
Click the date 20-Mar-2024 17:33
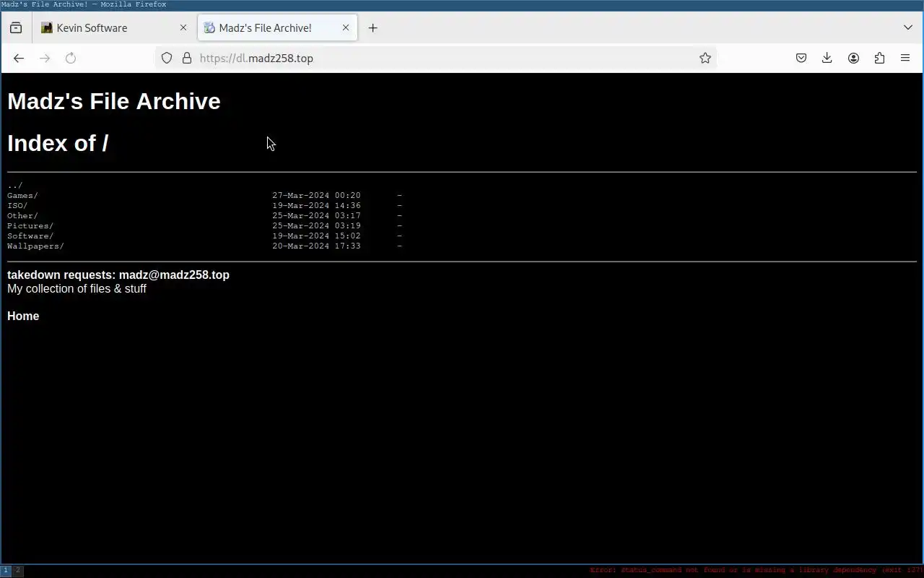tap(316, 246)
